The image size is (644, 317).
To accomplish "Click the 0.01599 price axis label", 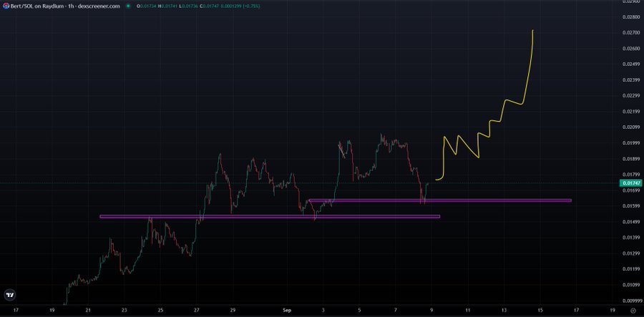I will (x=632, y=206).
